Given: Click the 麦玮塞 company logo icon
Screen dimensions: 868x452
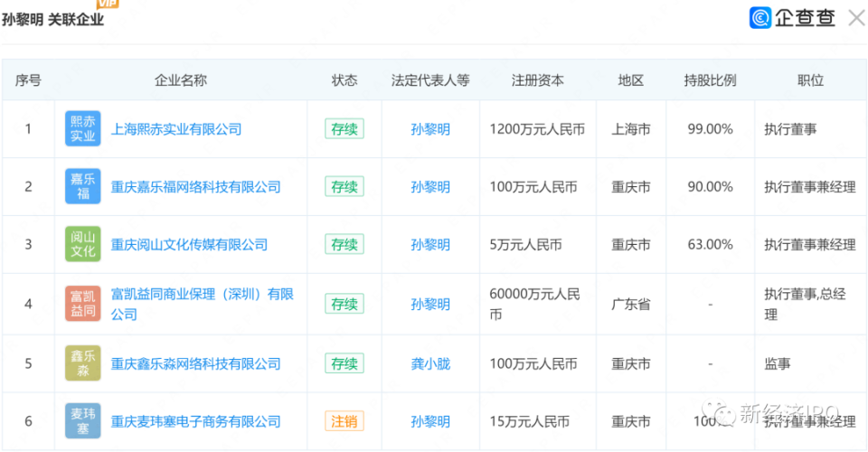Looking at the screenshot, I should pyautogui.click(x=83, y=421).
